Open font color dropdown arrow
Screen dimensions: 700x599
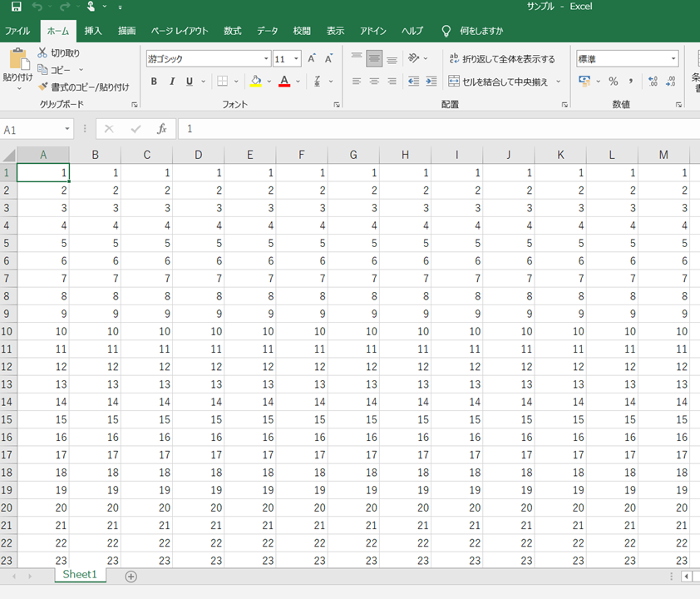pos(298,82)
